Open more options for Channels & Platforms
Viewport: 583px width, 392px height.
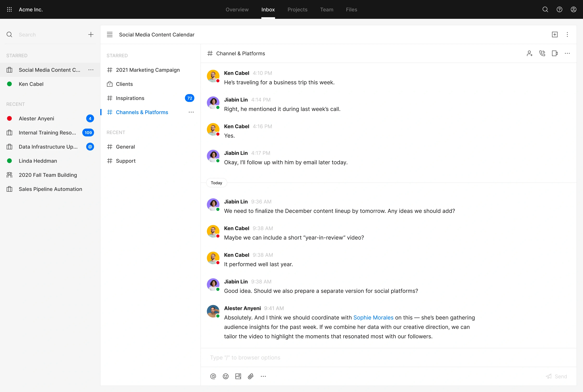(191, 112)
